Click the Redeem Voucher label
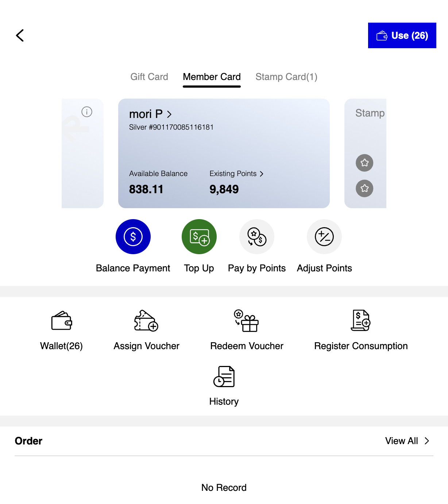 pos(247,346)
